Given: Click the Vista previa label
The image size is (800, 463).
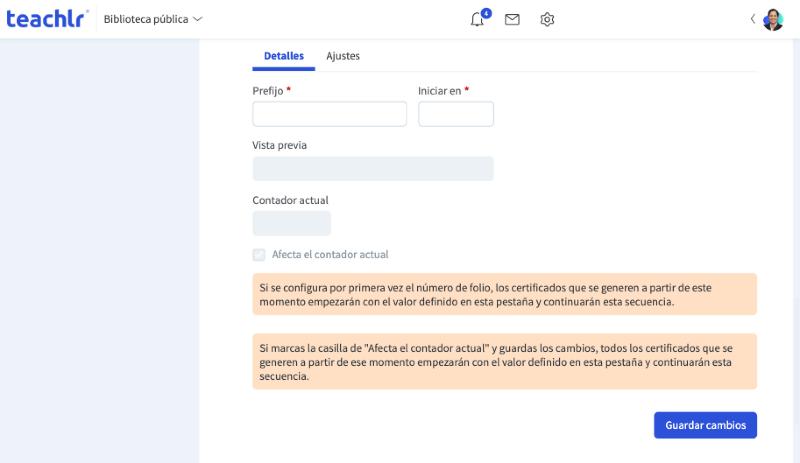Looking at the screenshot, I should (280, 145).
